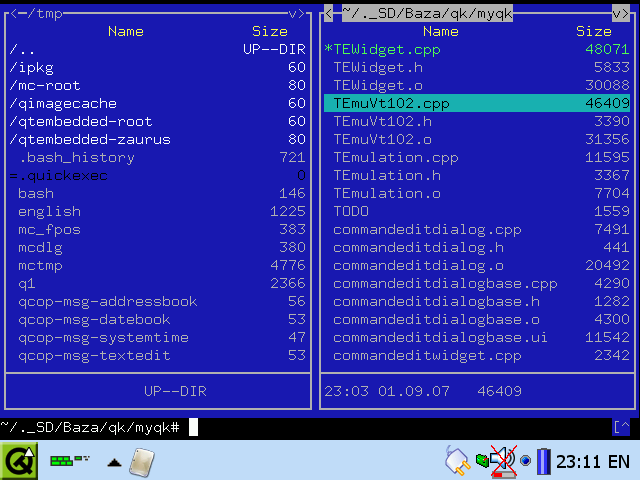The width and height of the screenshot is (640, 480).
Task: Select commandeditdialog.cpp file
Action: (477, 229)
